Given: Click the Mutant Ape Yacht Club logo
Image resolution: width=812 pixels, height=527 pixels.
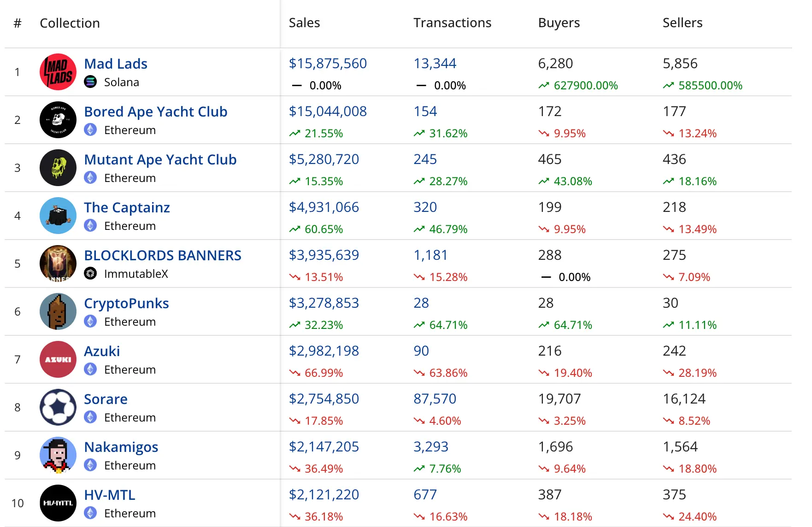Looking at the screenshot, I should (58, 168).
